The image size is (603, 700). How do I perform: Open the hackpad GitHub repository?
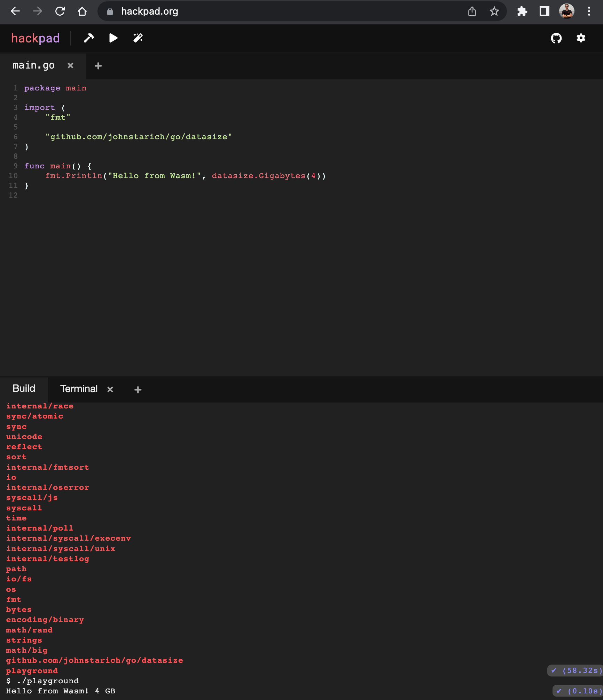pyautogui.click(x=556, y=38)
